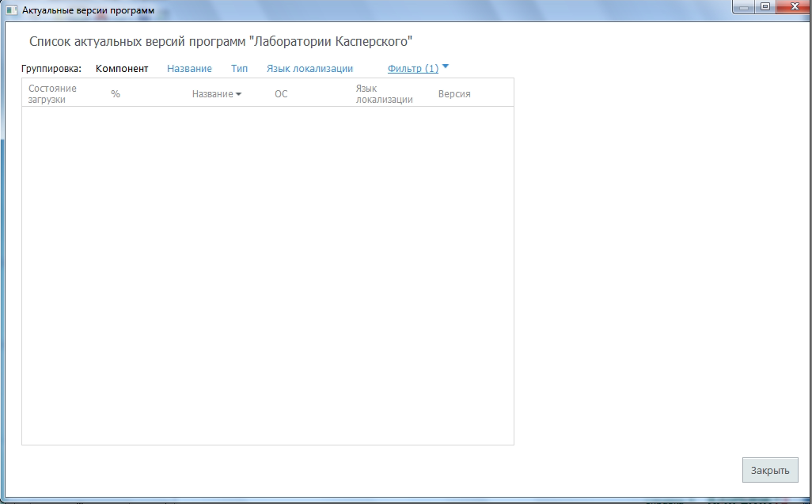Click the Закрыть button
Screen dimensions: 812x504
770,470
